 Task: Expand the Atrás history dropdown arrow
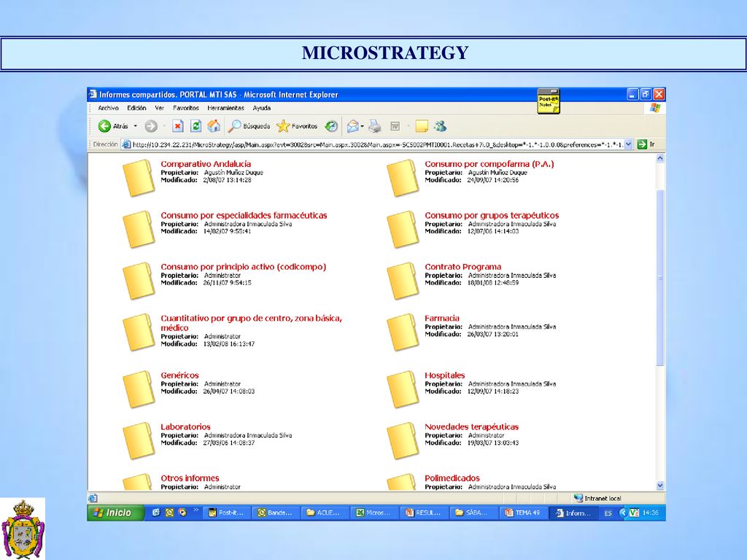click(135, 126)
